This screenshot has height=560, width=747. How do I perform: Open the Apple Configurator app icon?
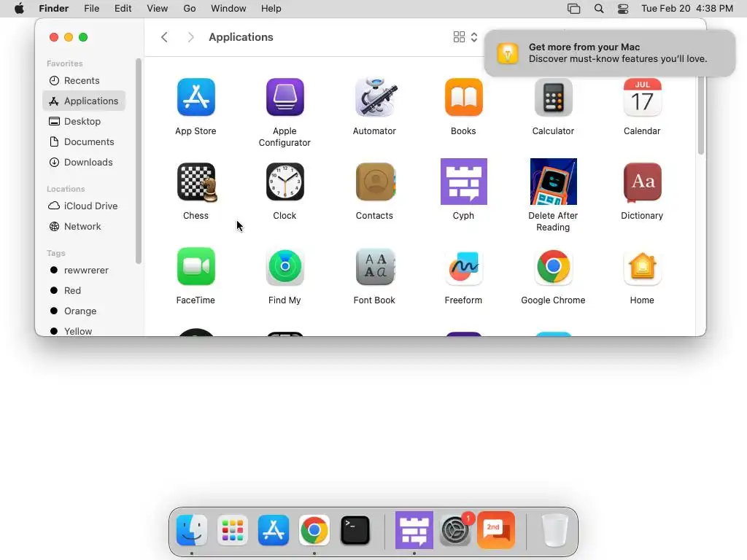click(x=285, y=97)
